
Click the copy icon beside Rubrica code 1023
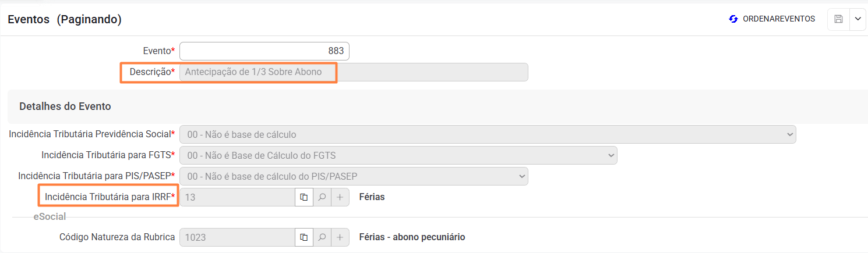[304, 237]
